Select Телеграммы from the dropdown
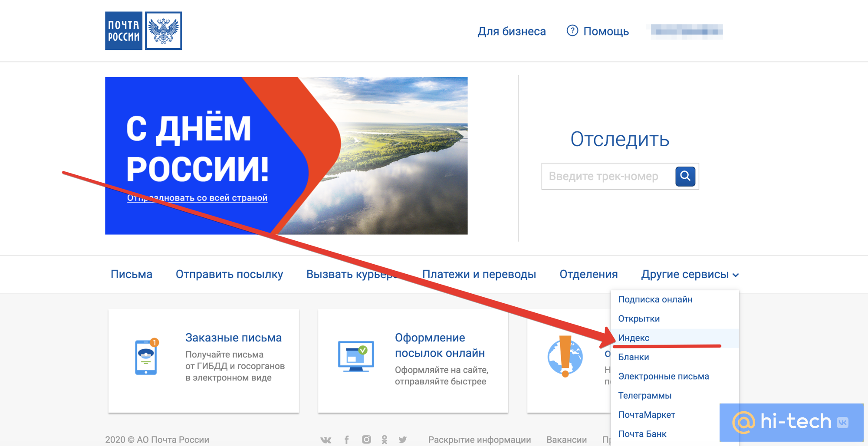The width and height of the screenshot is (868, 446). click(674, 395)
